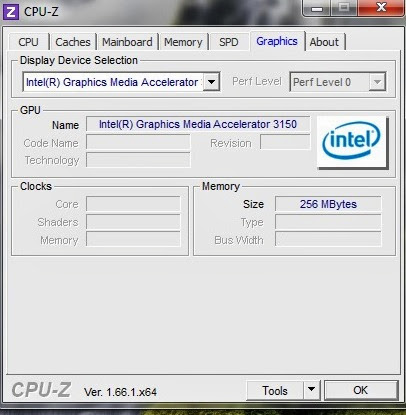Screen dimensions: 406x415
Task: Click the Intel logo image
Action: (353, 143)
